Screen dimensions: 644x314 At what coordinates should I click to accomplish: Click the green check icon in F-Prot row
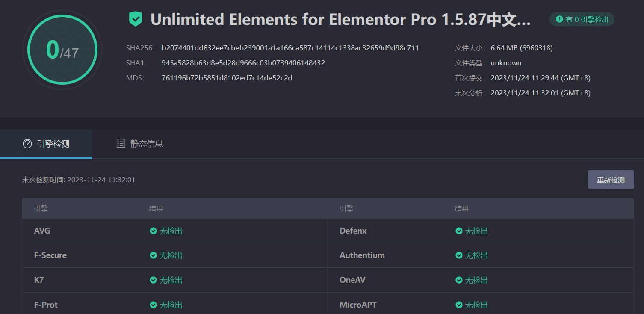point(153,305)
